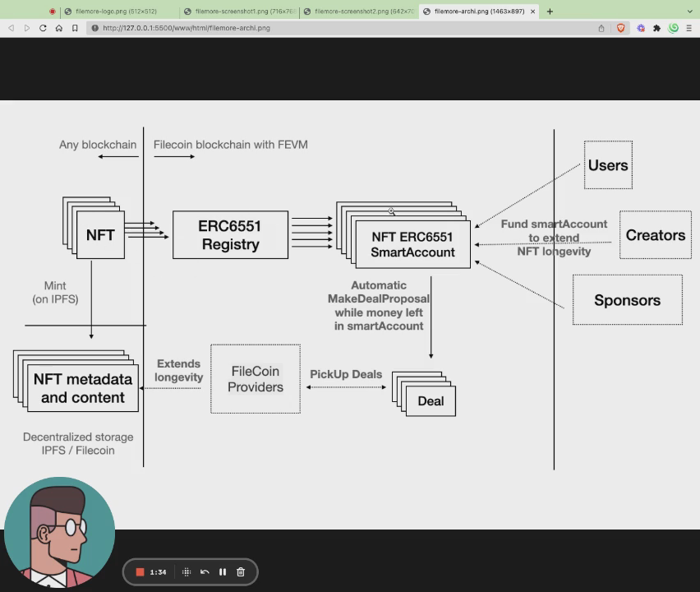Bookmark this page

(x=75, y=28)
